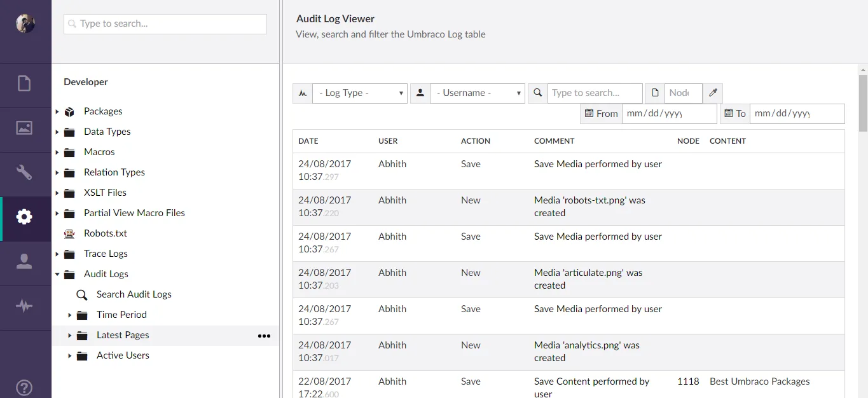
Task: Select the Latest Pages tree item
Action: pos(123,335)
